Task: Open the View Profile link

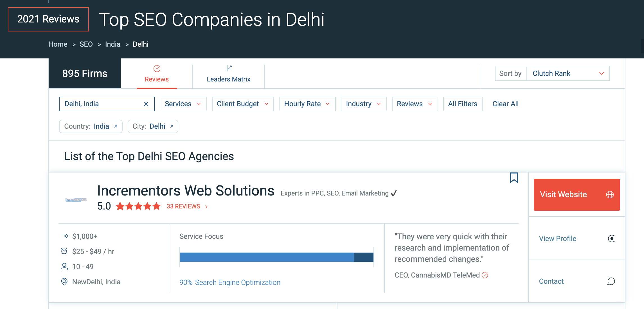Action: click(x=557, y=238)
